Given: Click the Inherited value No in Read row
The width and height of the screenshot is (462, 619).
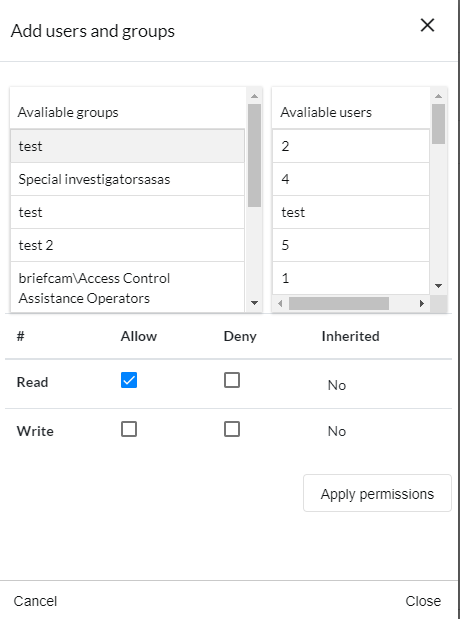Looking at the screenshot, I should click(337, 385).
